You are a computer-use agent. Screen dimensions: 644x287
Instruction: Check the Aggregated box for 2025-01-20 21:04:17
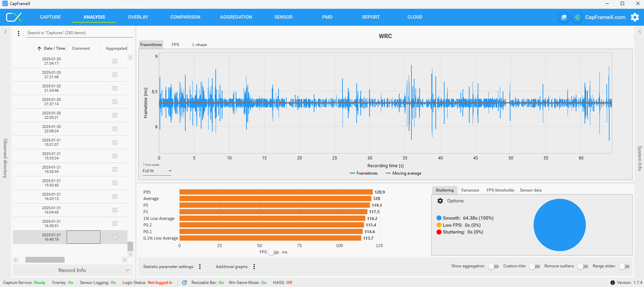tap(115, 61)
